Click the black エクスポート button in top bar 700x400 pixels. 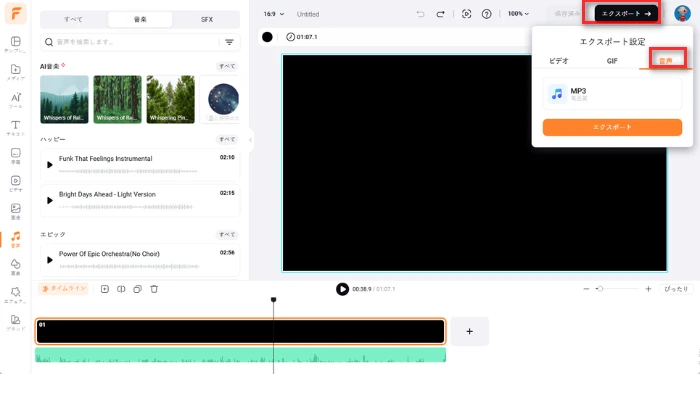[626, 14]
